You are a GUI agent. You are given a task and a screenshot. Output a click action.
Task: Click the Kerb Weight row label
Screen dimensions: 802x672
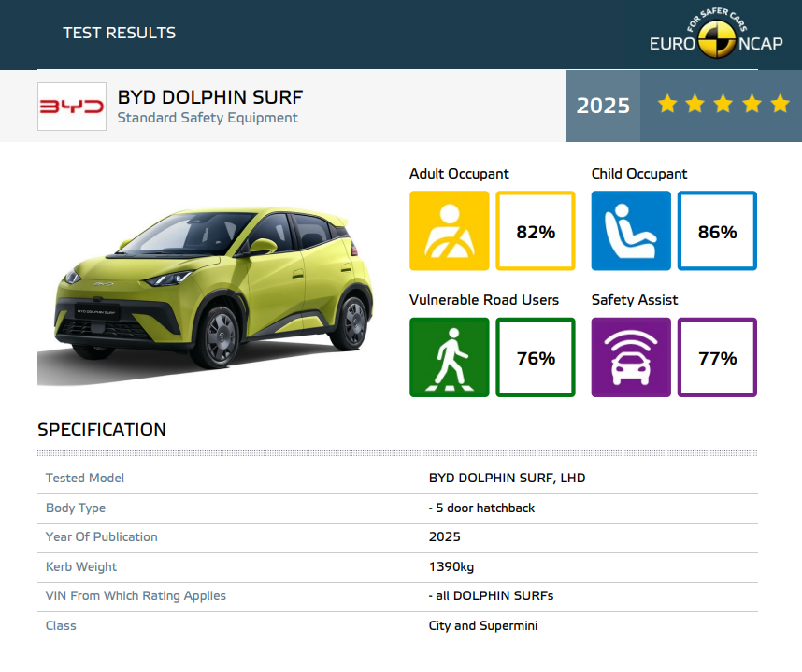pos(81,566)
